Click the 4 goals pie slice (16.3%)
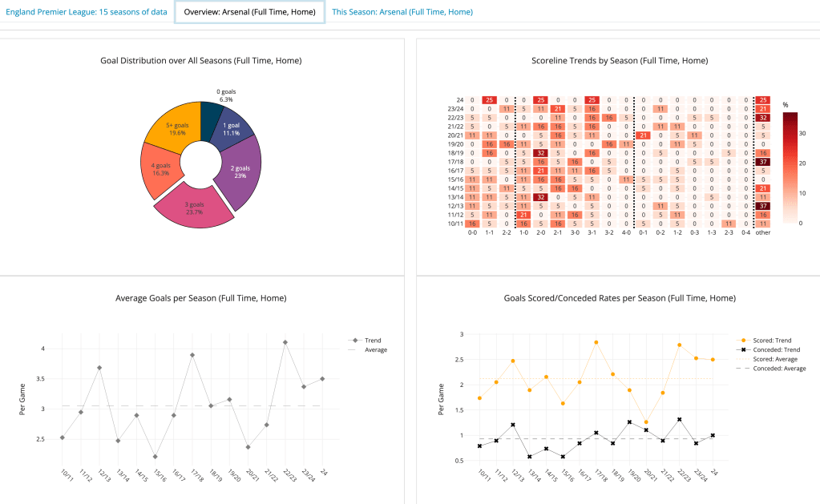The height and width of the screenshot is (504, 820). point(153,171)
